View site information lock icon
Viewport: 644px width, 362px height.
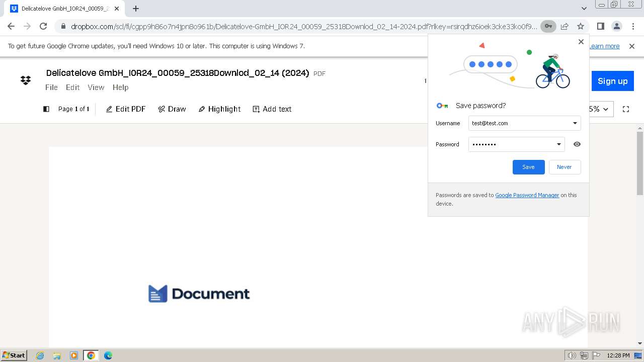pyautogui.click(x=63, y=26)
